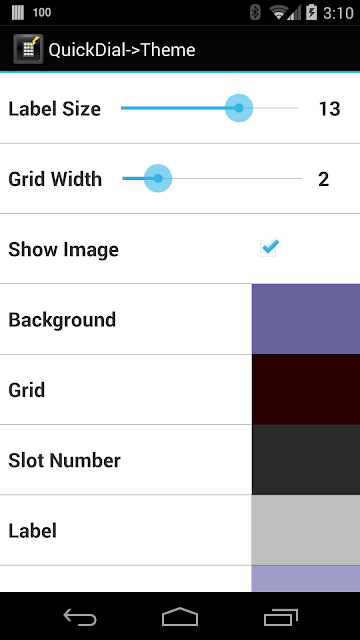360x640 pixels.
Task: Open the Background color swatch
Action: tap(306, 319)
